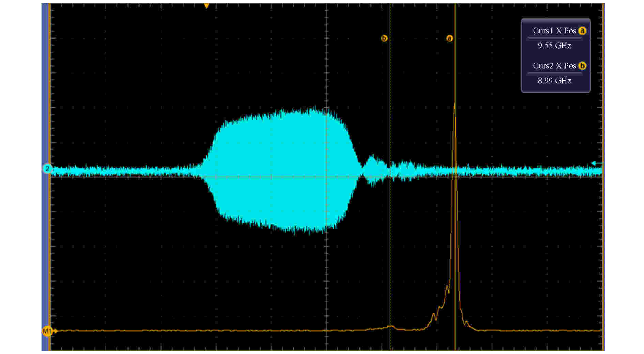Click the Curs1 X Pos label

pos(554,31)
